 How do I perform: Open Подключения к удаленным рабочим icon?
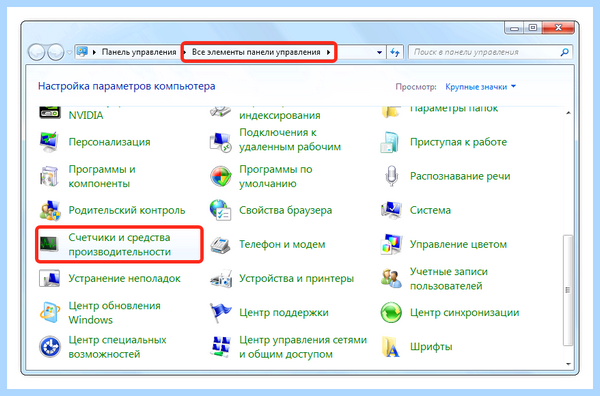coord(220,142)
